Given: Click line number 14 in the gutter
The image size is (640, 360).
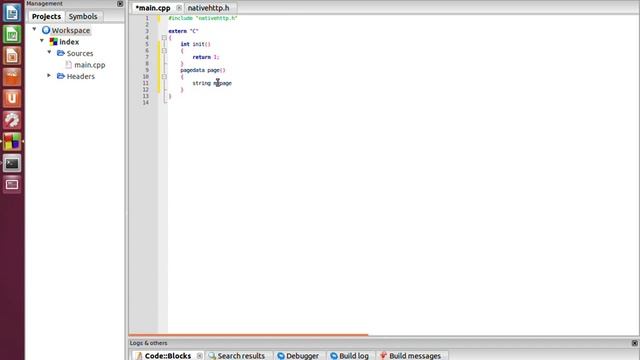Looking at the screenshot, I should tap(146, 103).
